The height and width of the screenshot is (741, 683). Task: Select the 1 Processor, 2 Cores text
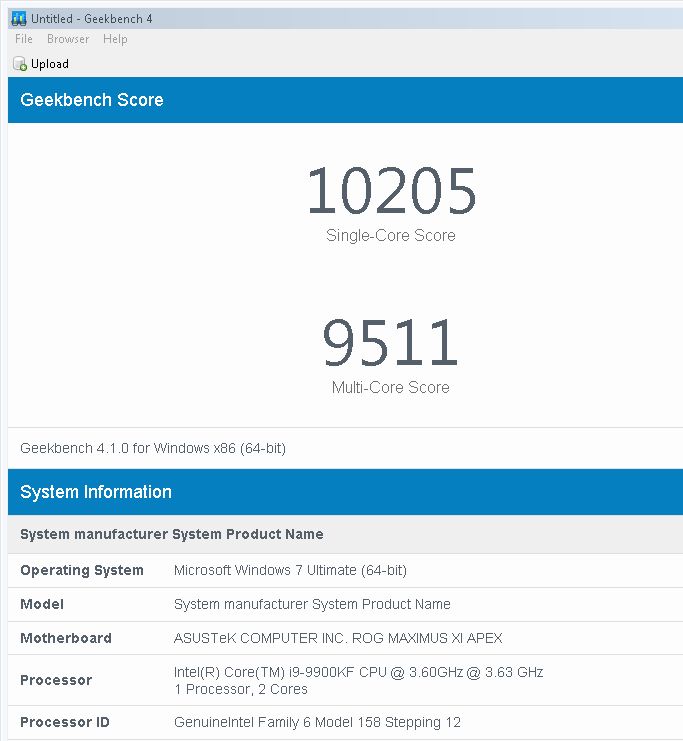241,689
